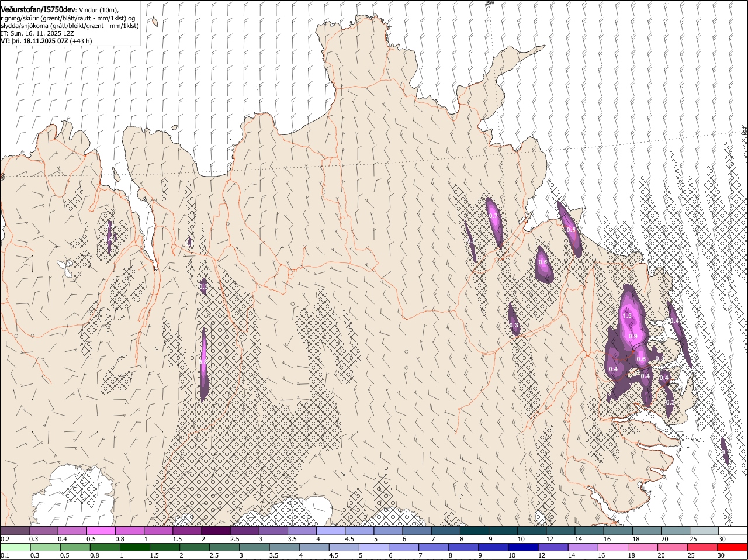Click the deep blue swatch labeled 10

click(x=523, y=547)
